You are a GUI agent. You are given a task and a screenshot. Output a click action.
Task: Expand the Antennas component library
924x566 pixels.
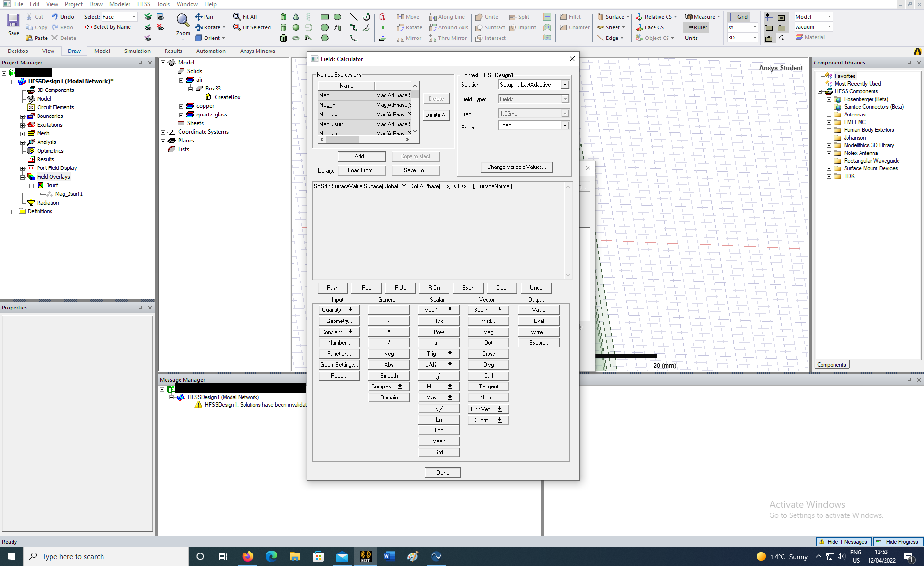click(x=829, y=115)
